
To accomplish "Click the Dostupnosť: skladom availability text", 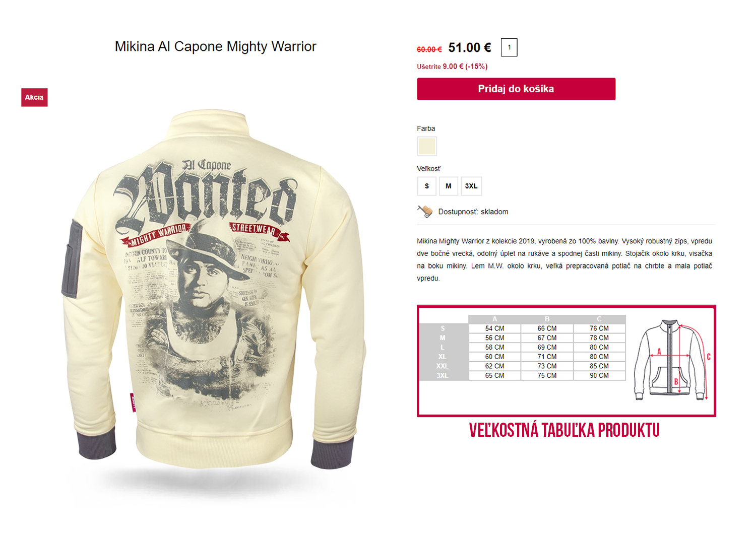I will click(x=473, y=212).
